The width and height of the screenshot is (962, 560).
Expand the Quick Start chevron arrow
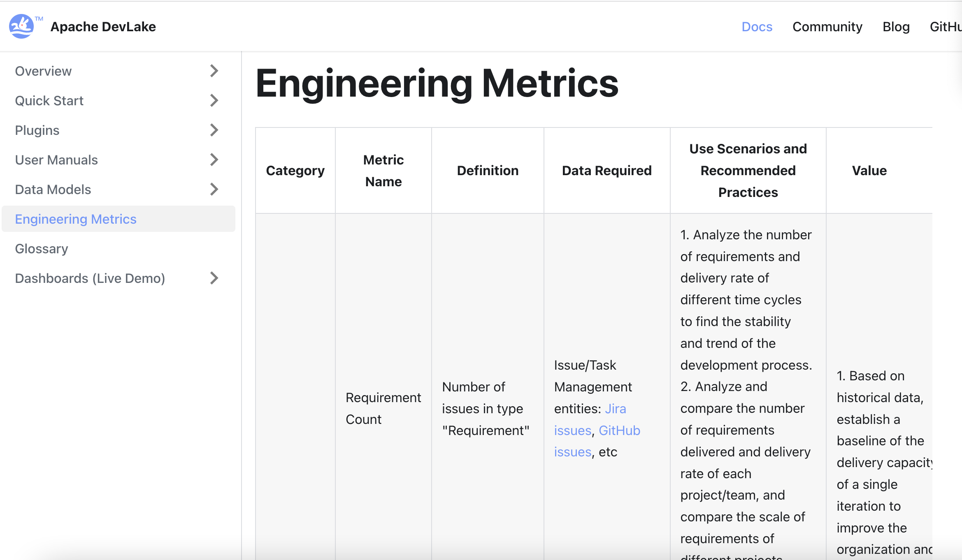tap(214, 100)
